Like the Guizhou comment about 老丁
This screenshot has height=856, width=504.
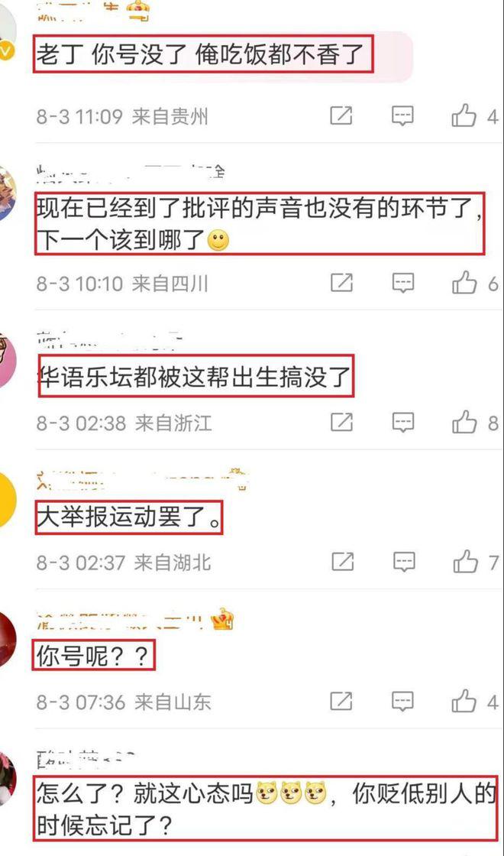pyautogui.click(x=464, y=116)
